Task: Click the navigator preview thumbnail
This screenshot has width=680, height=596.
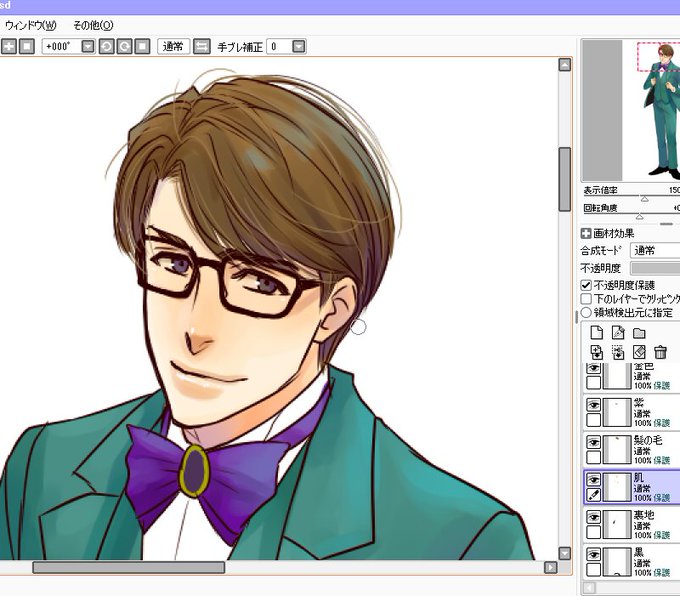Action: (x=631, y=111)
